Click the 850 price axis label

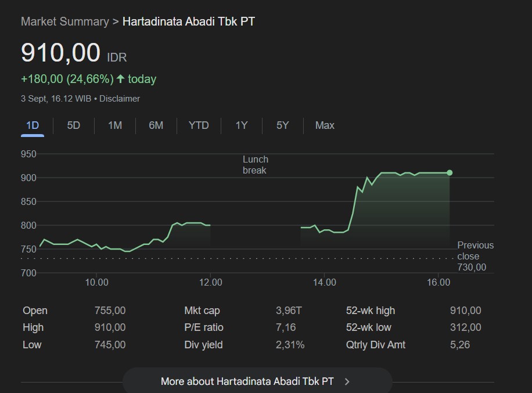28,202
